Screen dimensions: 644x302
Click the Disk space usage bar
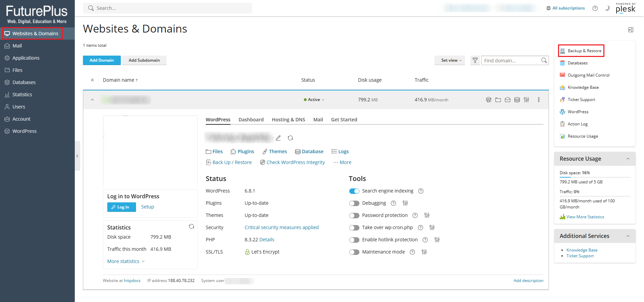[x=595, y=177]
